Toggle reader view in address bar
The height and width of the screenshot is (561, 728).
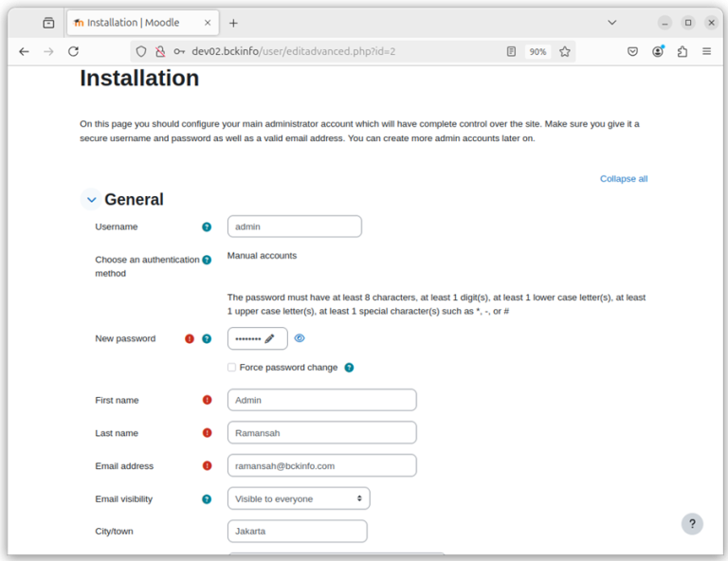[x=511, y=51]
